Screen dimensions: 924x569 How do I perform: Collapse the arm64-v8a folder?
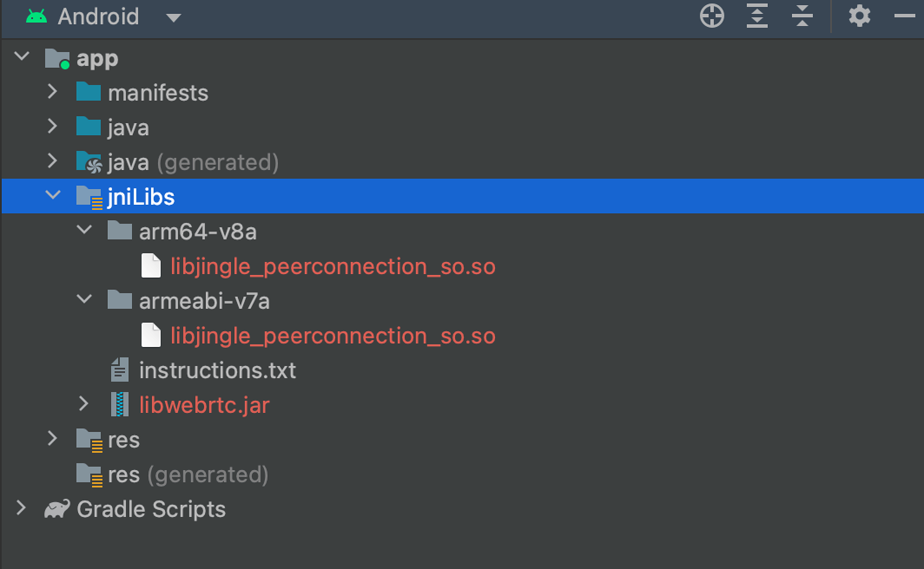tap(84, 230)
